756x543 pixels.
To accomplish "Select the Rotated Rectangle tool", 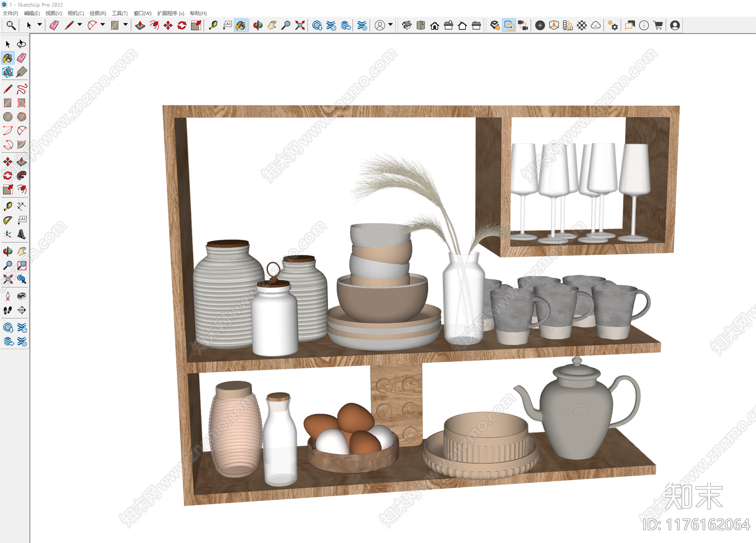I will 22,102.
